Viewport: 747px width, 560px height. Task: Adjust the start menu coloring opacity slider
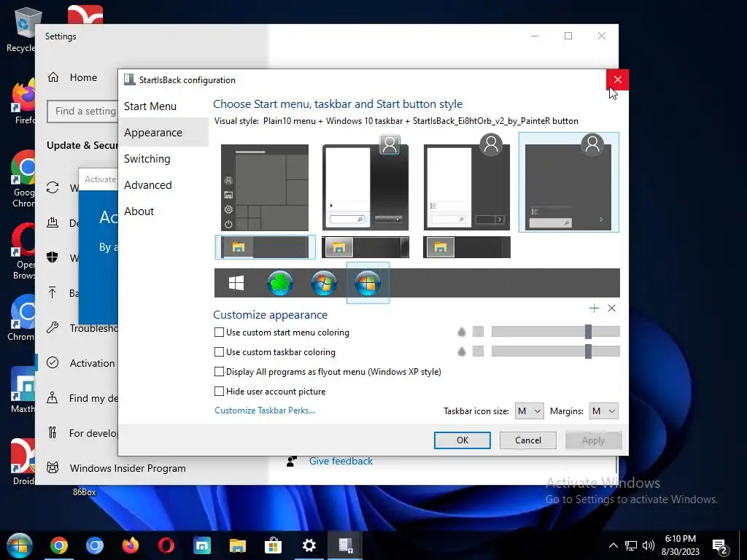[555, 332]
